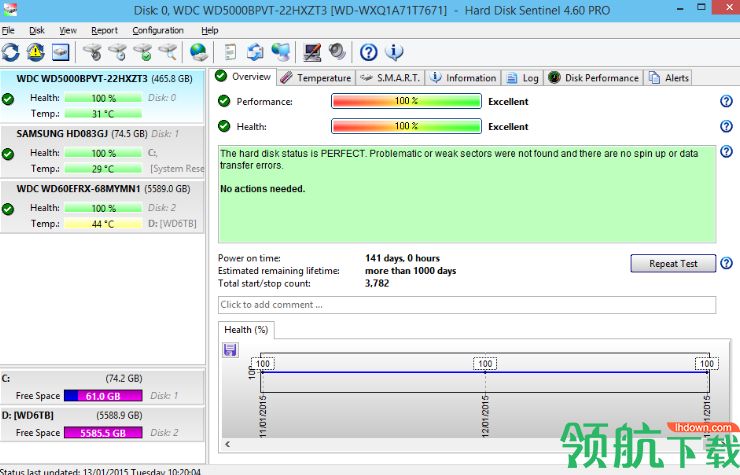This screenshot has width=740, height=475.
Task: Click the 44 °C yellow temperature bar
Action: pyautogui.click(x=103, y=224)
